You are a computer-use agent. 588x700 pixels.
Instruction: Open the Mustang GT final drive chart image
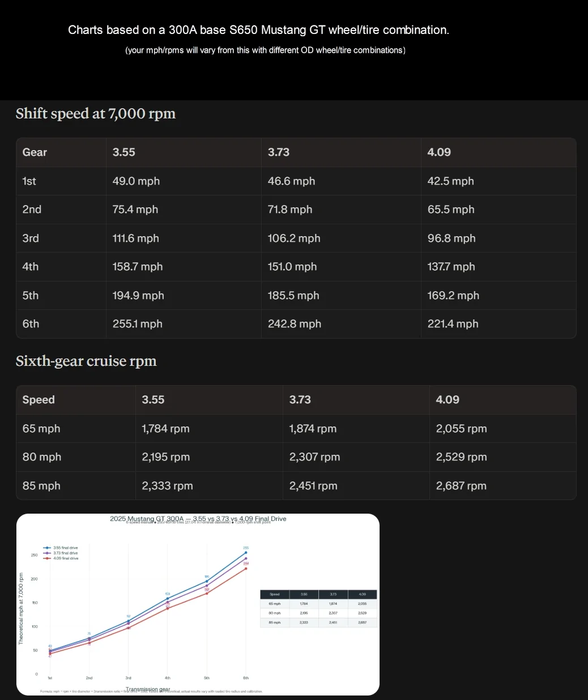198,604
